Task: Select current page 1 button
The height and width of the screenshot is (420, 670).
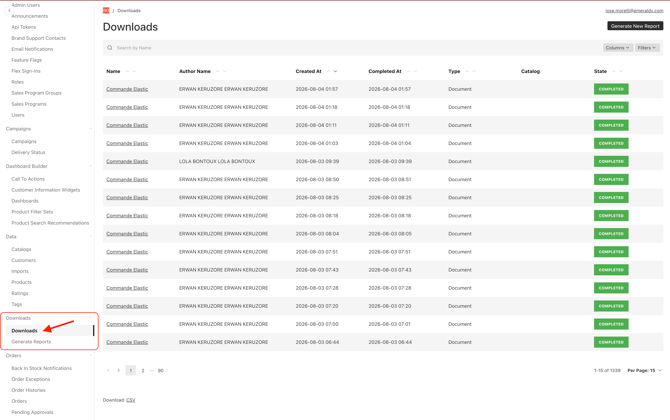Action: point(131,370)
